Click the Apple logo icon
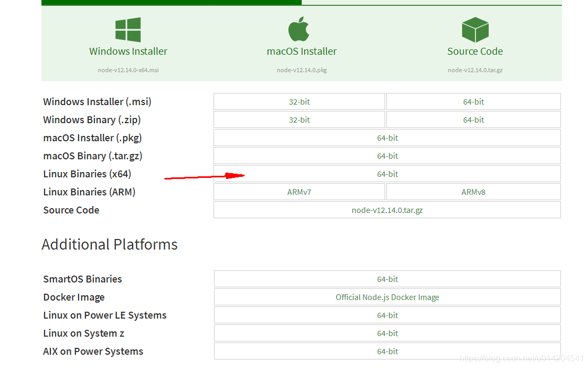Image resolution: width=588 pixels, height=368 pixels. coord(299,29)
